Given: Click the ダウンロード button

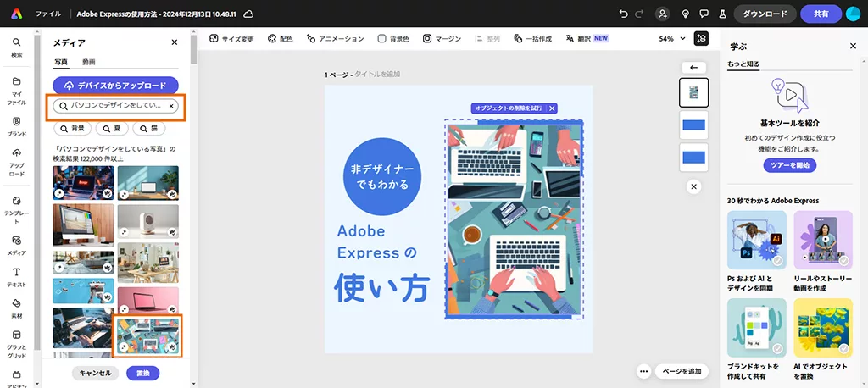Looking at the screenshot, I should [765, 14].
